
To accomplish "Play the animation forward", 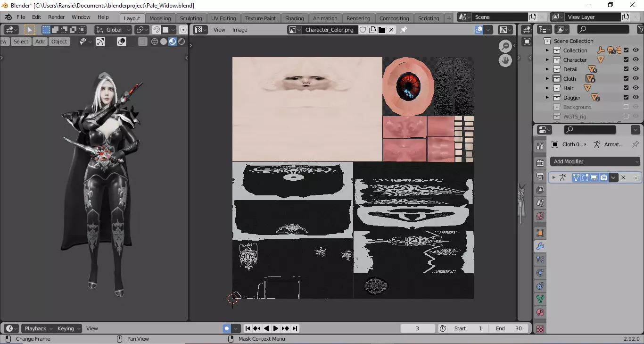I will 276,328.
